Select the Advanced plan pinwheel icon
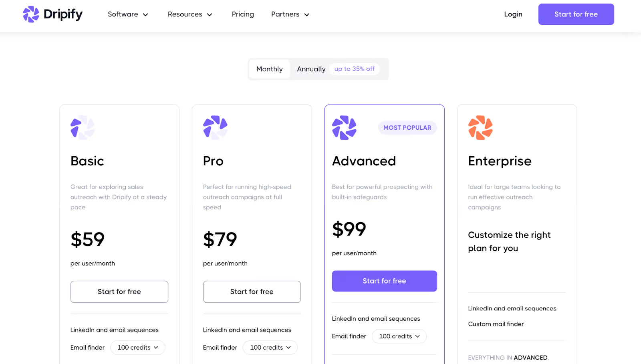This screenshot has width=641, height=364. coord(344,128)
